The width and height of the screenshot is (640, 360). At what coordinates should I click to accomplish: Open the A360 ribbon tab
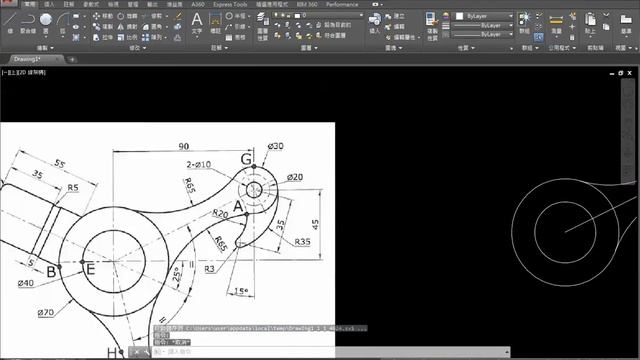(198, 4)
